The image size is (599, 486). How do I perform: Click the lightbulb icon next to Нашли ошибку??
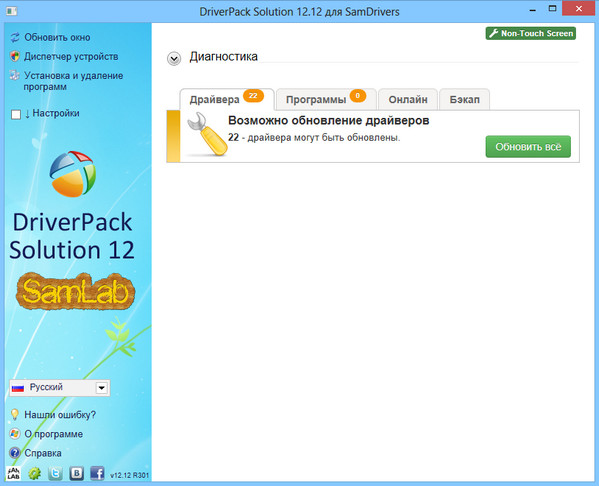pyautogui.click(x=15, y=415)
